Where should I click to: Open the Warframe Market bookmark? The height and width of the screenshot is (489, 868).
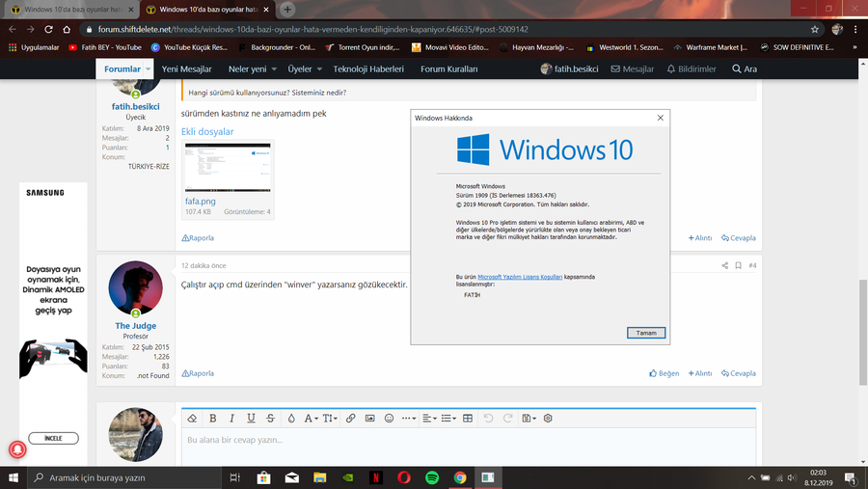(710, 47)
